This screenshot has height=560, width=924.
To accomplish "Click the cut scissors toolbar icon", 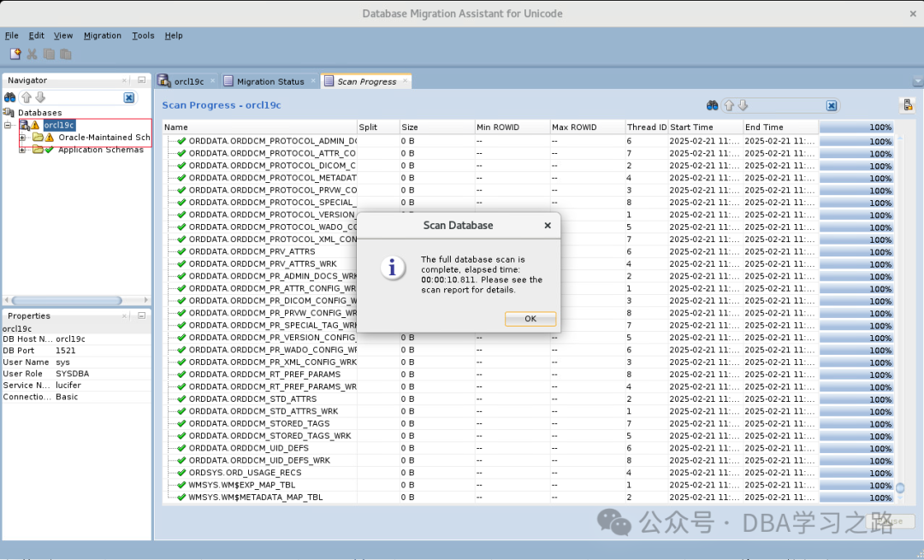I will (32, 54).
